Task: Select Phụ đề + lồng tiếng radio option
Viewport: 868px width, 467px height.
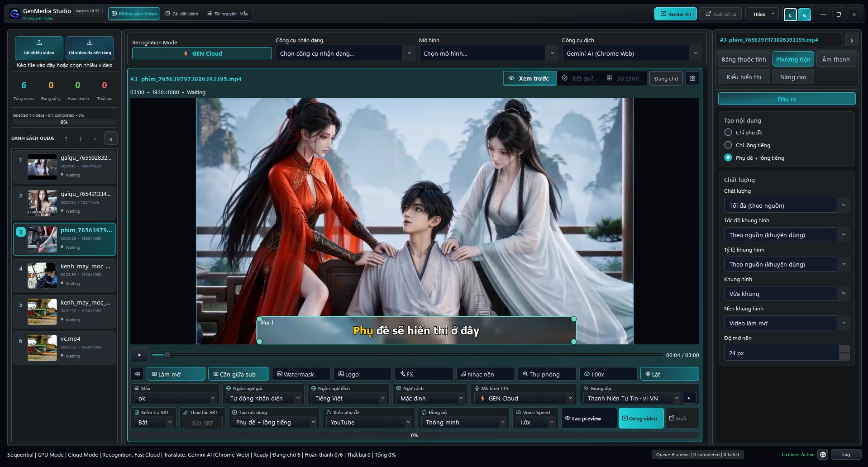Action: (x=728, y=158)
